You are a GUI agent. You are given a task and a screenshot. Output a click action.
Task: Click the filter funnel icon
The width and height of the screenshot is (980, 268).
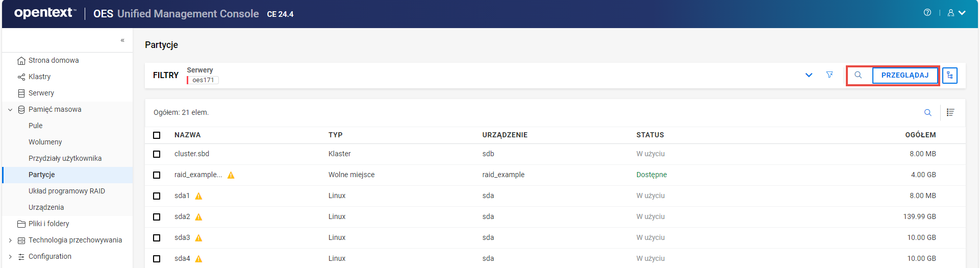click(x=830, y=75)
